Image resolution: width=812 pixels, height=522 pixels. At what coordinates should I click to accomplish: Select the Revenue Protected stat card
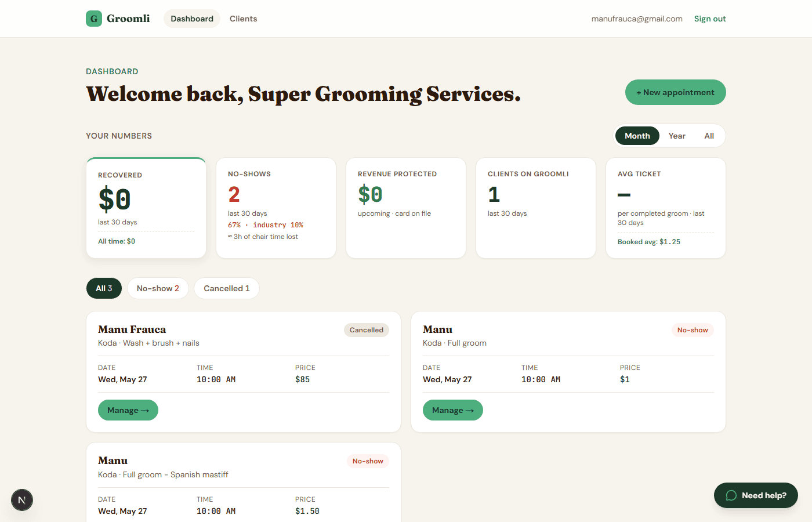tap(406, 208)
